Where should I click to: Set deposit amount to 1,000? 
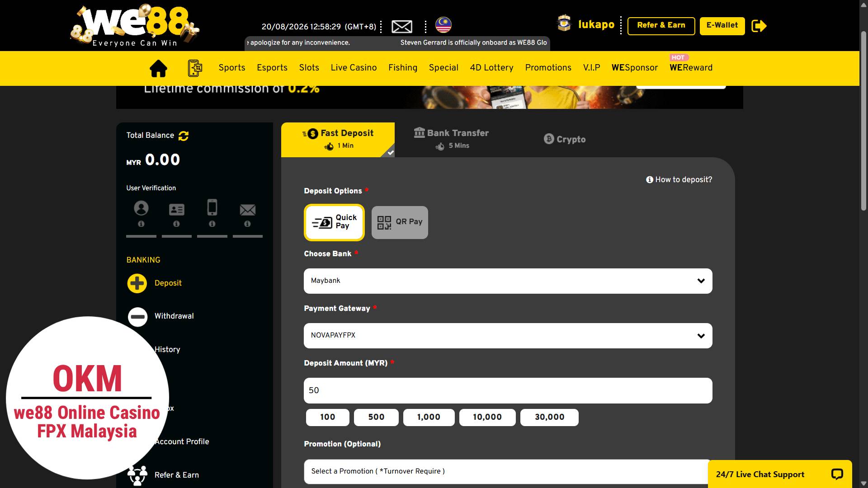click(x=429, y=418)
